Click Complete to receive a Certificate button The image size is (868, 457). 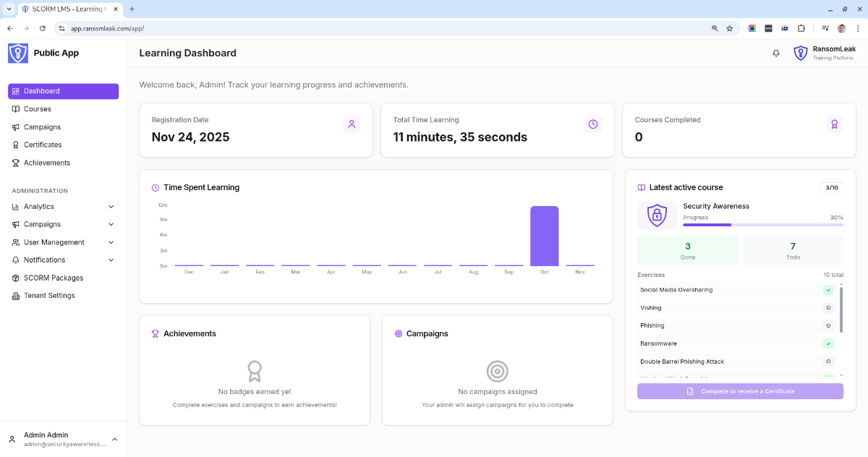[x=740, y=391]
